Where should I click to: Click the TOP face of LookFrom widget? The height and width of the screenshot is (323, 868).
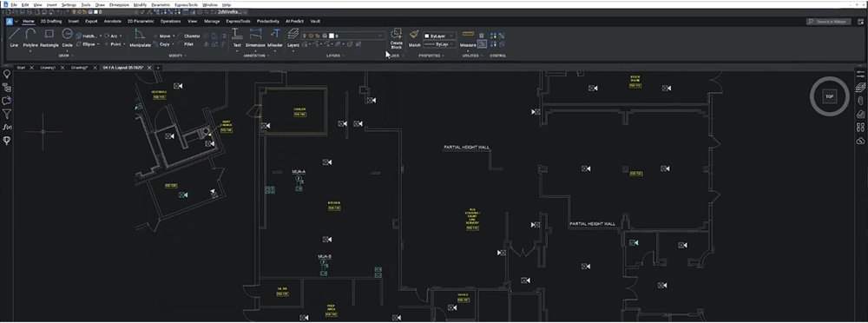[829, 96]
